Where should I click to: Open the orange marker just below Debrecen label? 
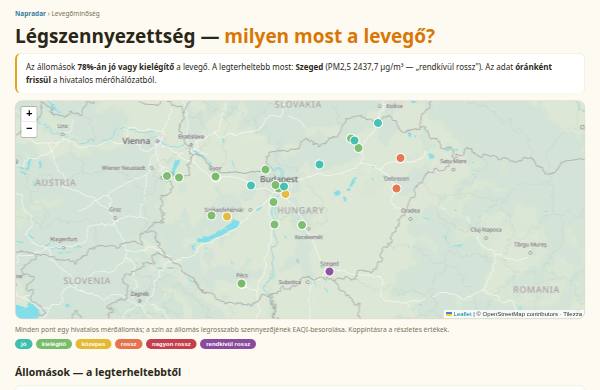(x=396, y=188)
